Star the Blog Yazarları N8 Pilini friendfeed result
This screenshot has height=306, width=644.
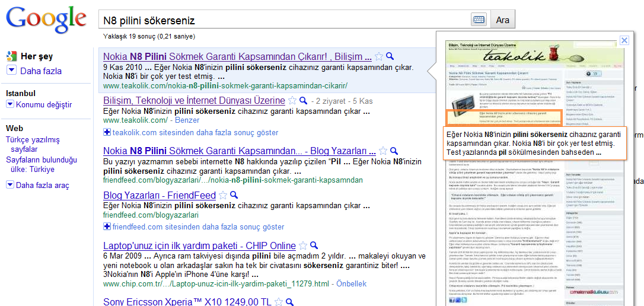click(x=383, y=150)
